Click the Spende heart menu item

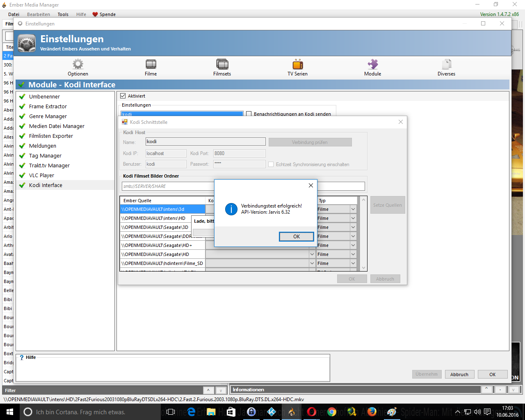pyautogui.click(x=104, y=14)
